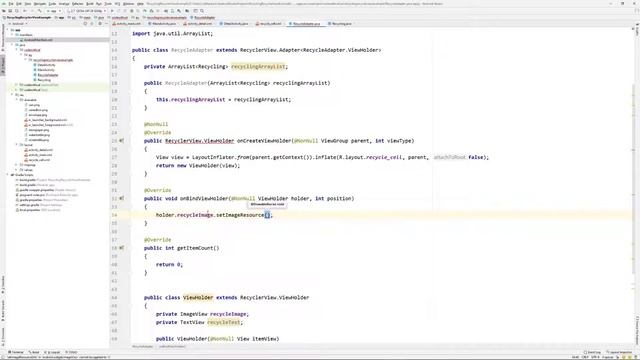640x360 pixels.
Task: Open the Logcat tool window
Action: point(53,352)
